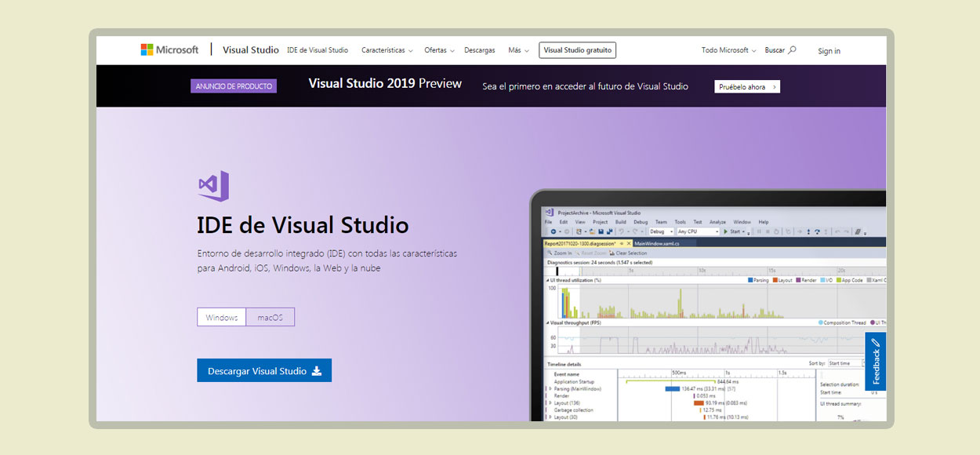Click the Save icon in the VS toolbar screenshot

point(601,231)
